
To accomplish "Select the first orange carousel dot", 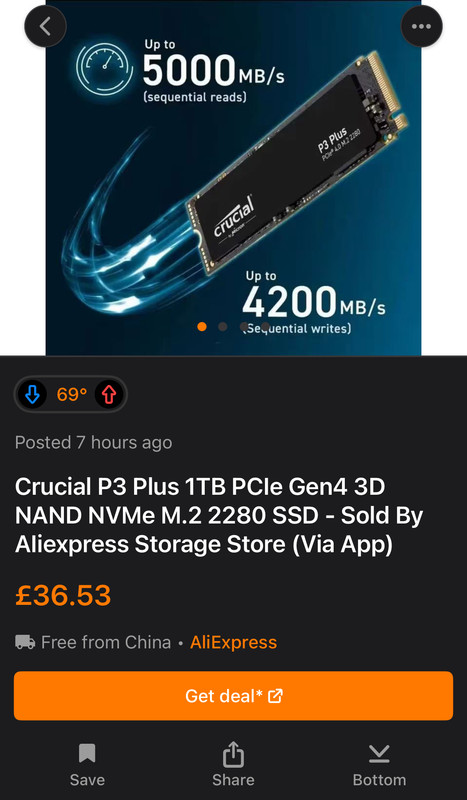I will pyautogui.click(x=202, y=327).
